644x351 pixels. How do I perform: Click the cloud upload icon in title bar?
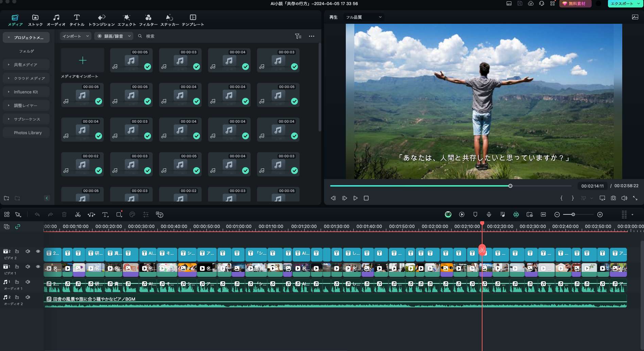pos(531,3)
